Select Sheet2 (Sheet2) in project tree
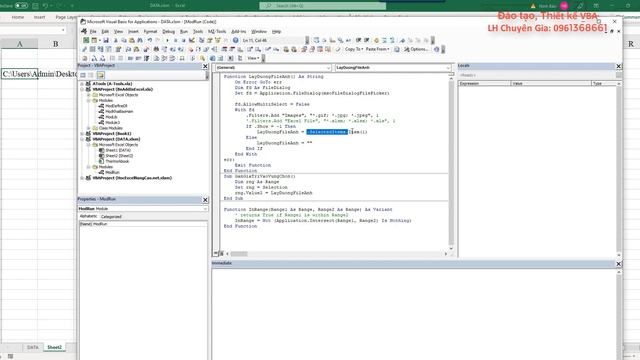This screenshot has width=640, height=360. (x=119, y=156)
